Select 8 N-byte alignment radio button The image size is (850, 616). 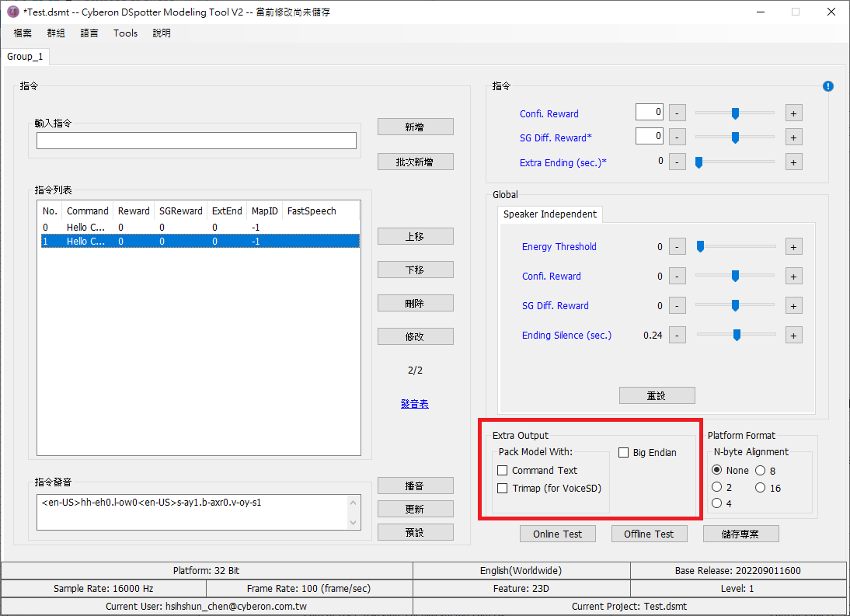tap(760, 471)
